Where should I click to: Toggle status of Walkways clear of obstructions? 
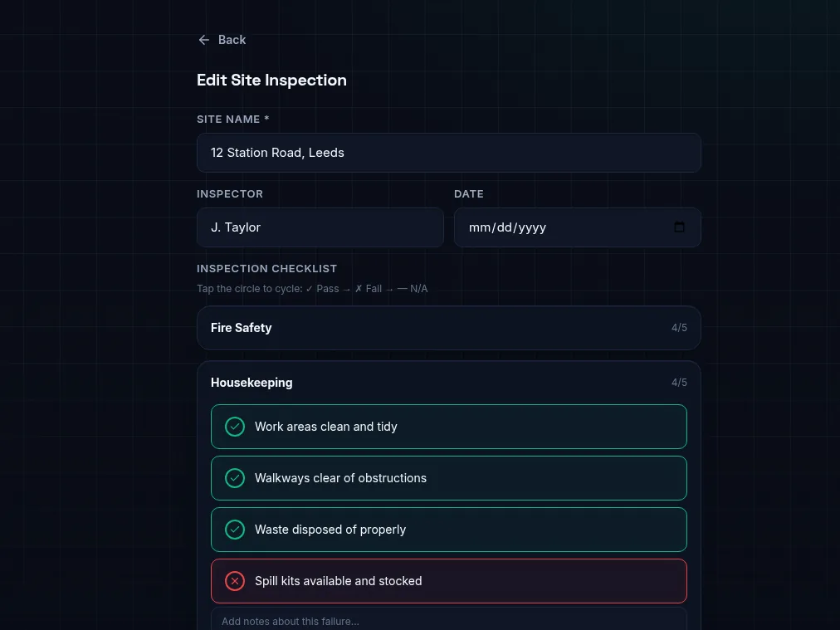pyautogui.click(x=235, y=478)
